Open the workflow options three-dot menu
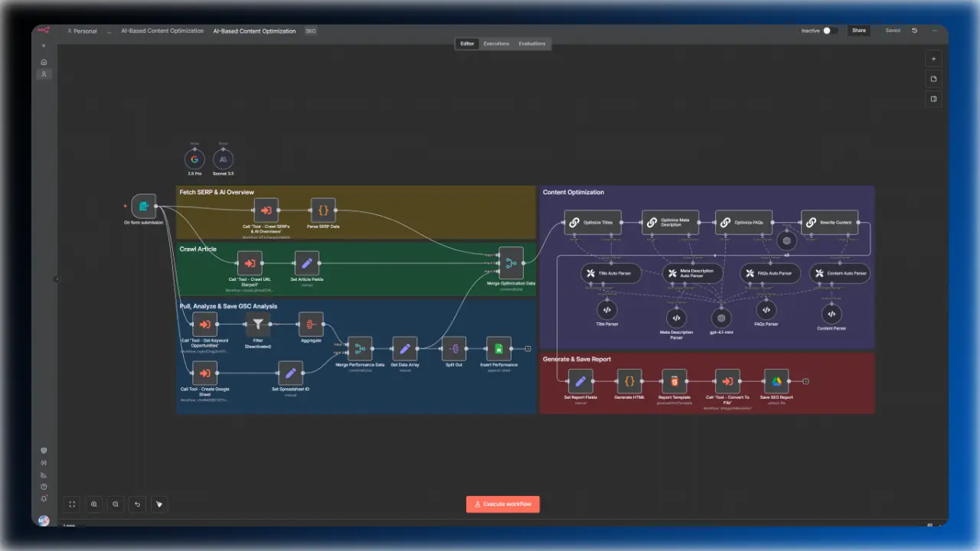Screen dimensions: 980x551 pos(935,31)
